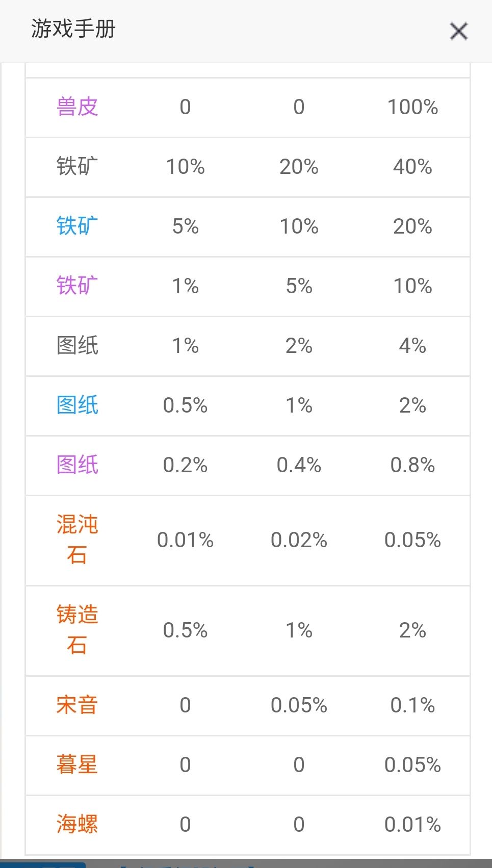Click the gray 图纸 item label
Screen dimensions: 492x868
coord(77,346)
